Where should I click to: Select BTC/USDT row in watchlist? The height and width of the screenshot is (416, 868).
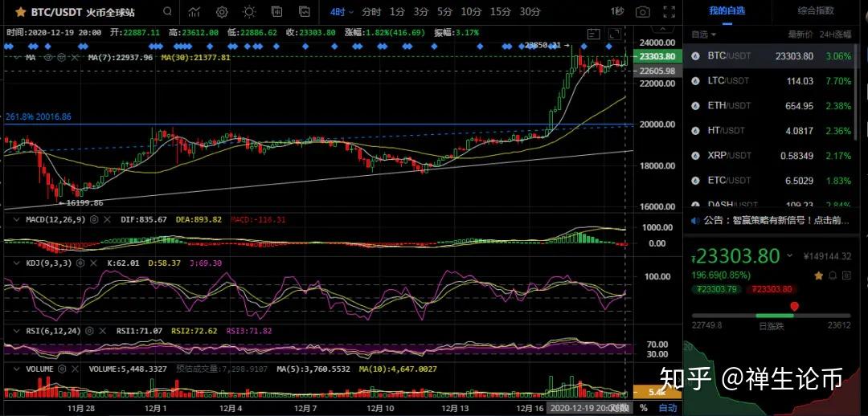(x=771, y=56)
